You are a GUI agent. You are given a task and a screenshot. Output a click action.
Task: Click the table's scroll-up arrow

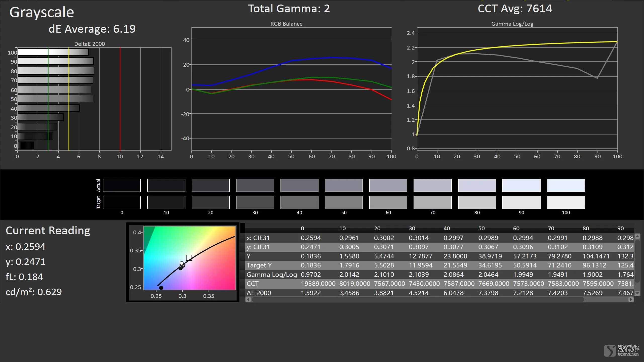coord(637,236)
